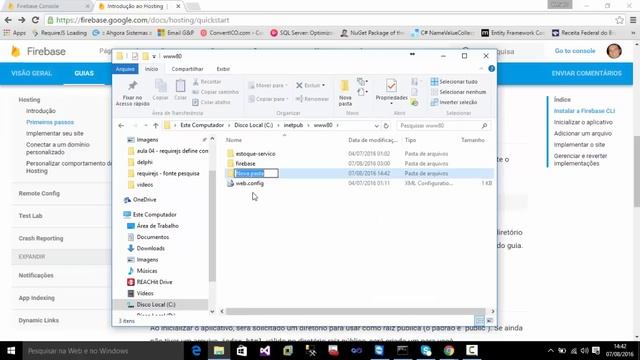Click Recortar in the ribbon
This screenshot has height=360, width=640.
(x=207, y=82)
